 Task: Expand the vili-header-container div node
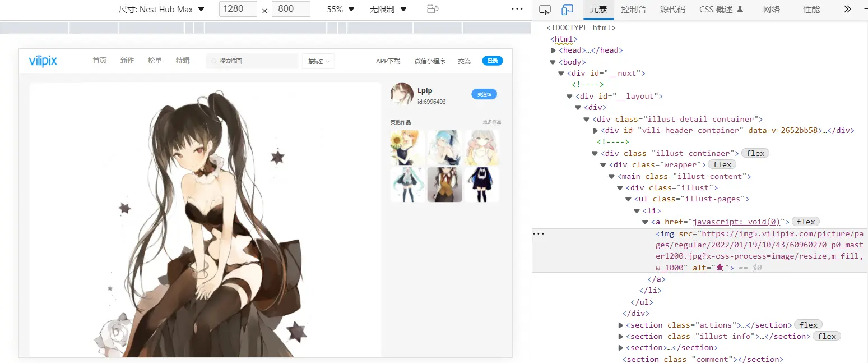click(x=596, y=131)
